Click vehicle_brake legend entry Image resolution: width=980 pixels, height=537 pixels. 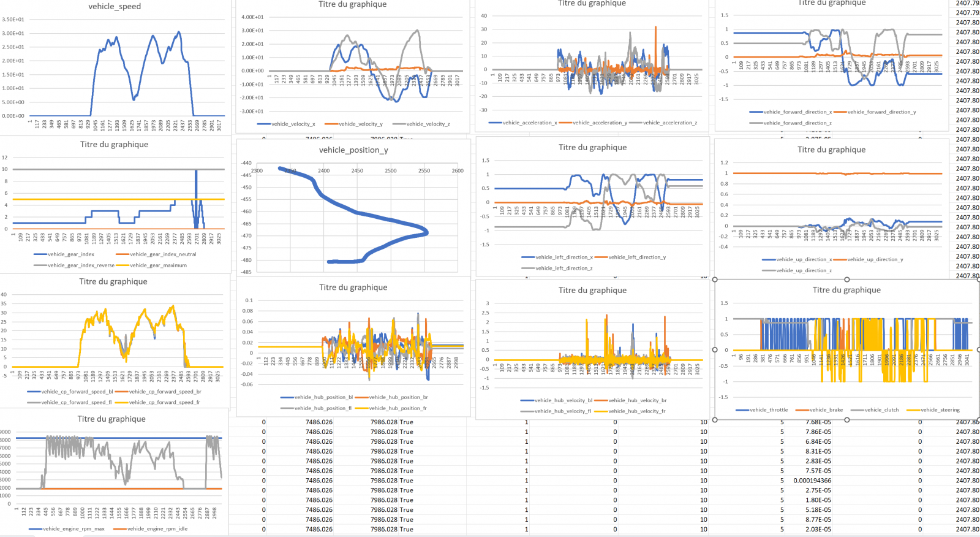(819, 410)
